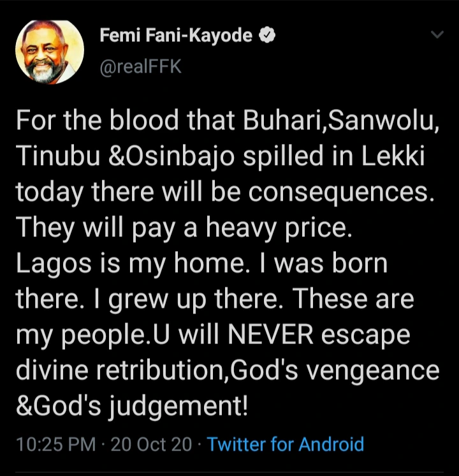Click the line "today there will be consequences."

pyautogui.click(x=229, y=192)
